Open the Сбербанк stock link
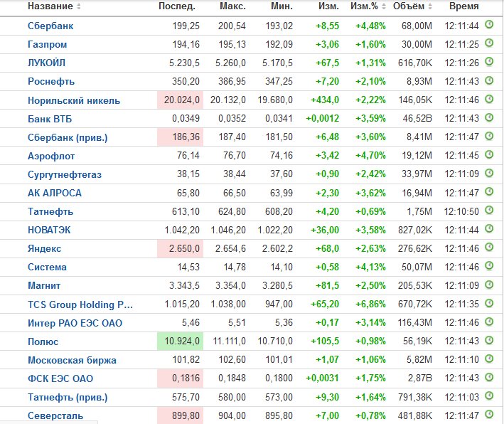This screenshot has height=424, width=504. [x=50, y=26]
